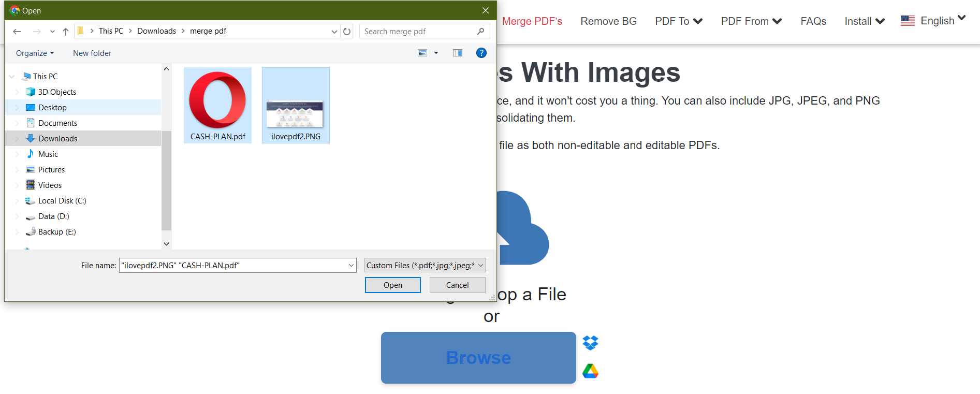Open Remove BG page
Viewport: 980px width, 394px height.
tap(609, 21)
